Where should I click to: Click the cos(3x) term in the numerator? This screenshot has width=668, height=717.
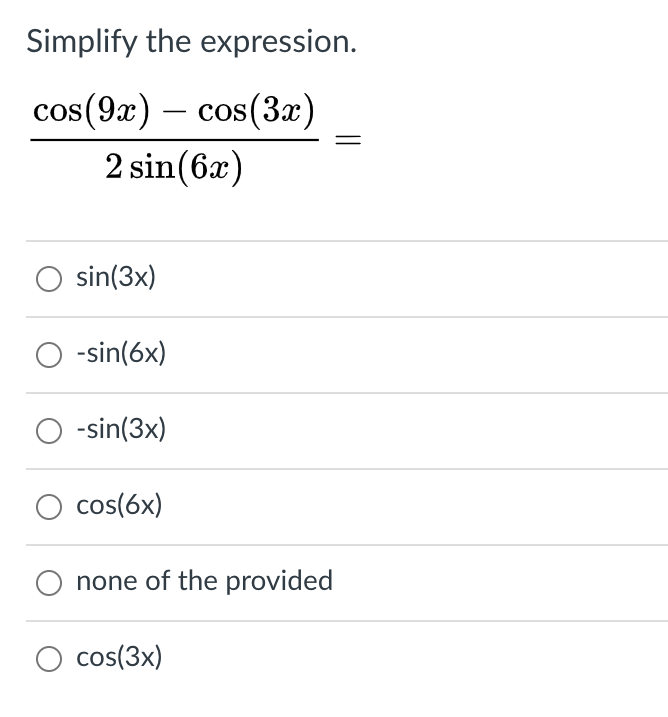click(x=257, y=111)
